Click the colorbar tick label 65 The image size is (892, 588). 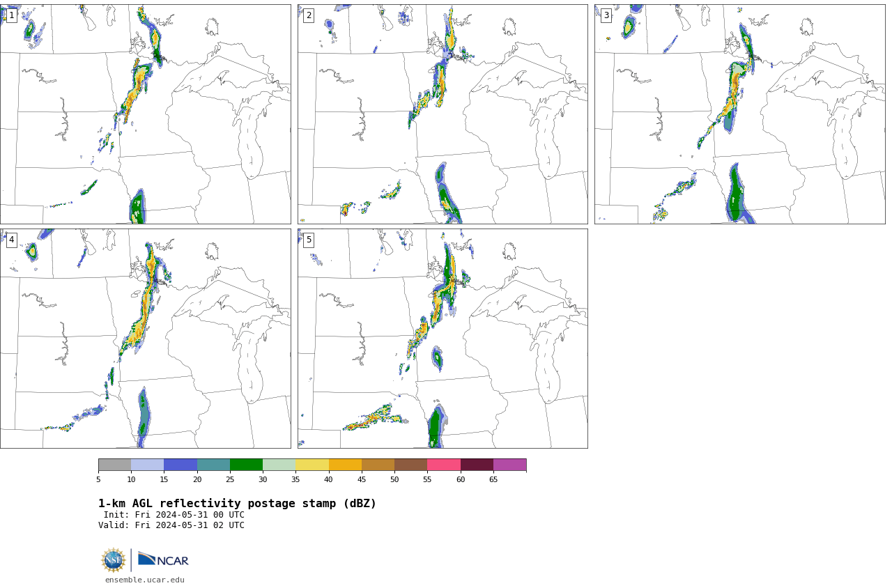click(493, 479)
